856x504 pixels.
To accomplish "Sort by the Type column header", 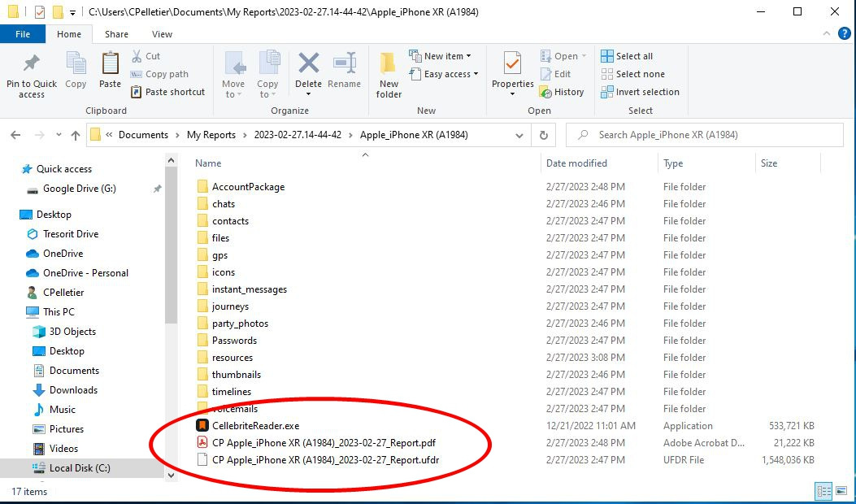I will click(x=673, y=163).
